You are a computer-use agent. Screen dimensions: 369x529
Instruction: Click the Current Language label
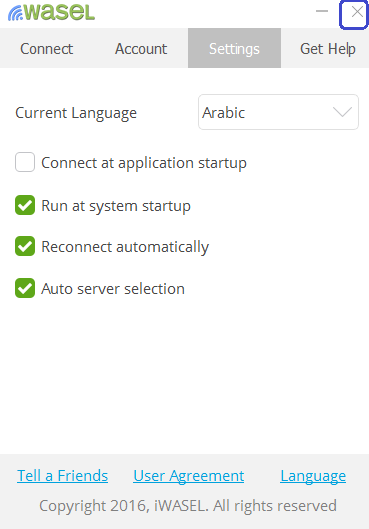pos(76,113)
